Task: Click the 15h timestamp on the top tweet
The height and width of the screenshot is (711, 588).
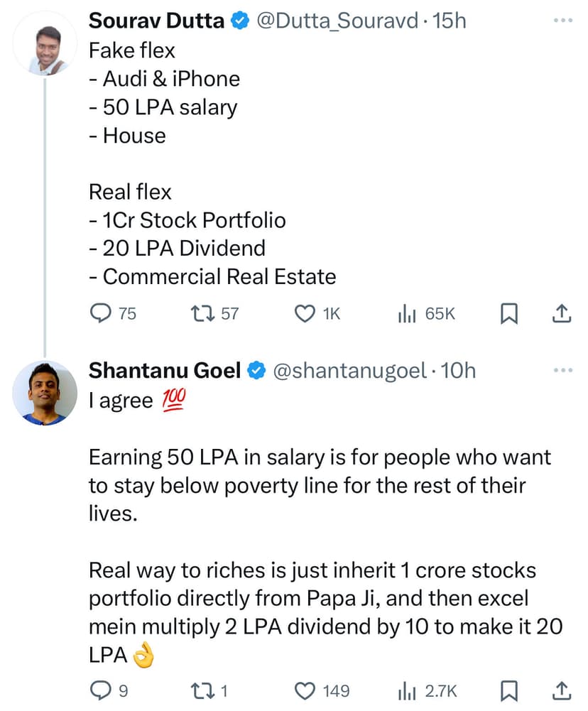Action: pyautogui.click(x=449, y=21)
